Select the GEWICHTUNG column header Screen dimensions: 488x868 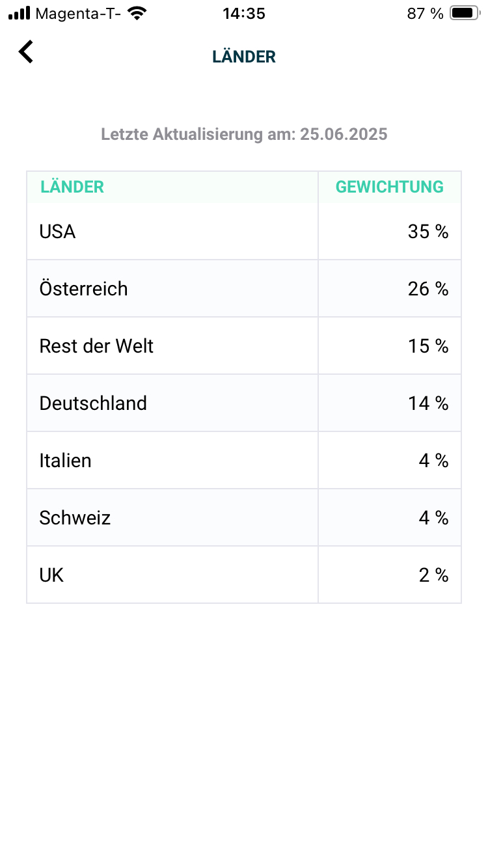click(388, 187)
